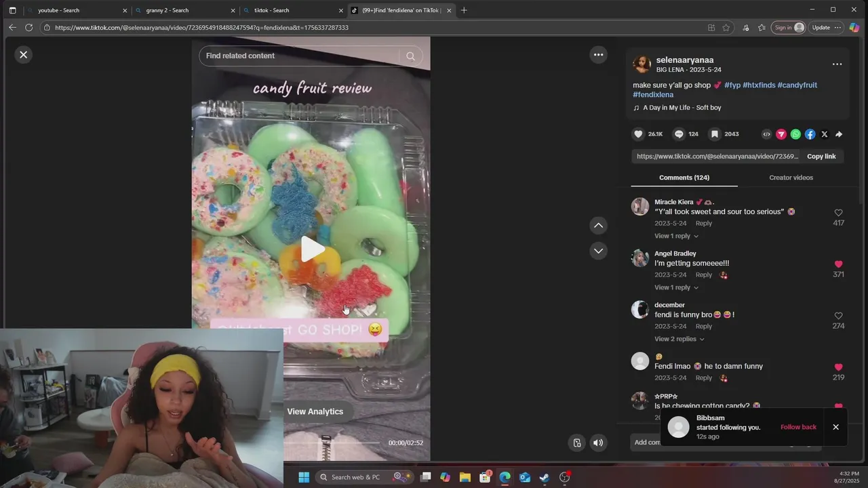This screenshot has height=488, width=868.
Task: Click the embed code share icon
Action: click(767, 134)
